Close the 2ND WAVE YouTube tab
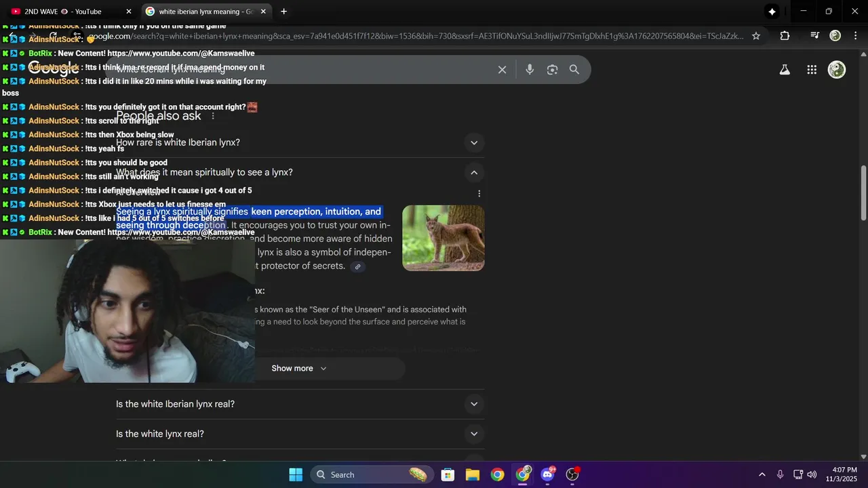The height and width of the screenshot is (488, 868). [x=129, y=12]
